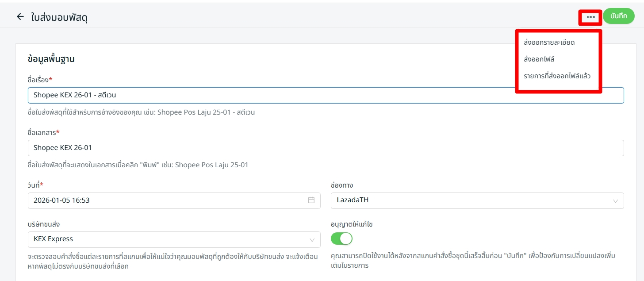Go back using the left arrow icon
The width and height of the screenshot is (644, 281).
20,17
